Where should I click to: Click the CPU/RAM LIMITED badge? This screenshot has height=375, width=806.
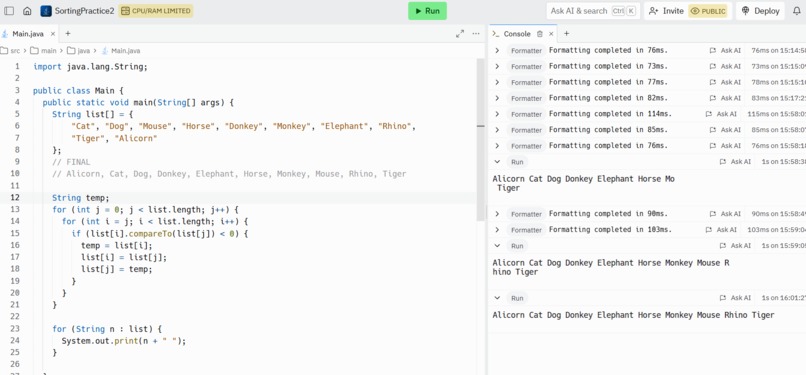click(156, 11)
